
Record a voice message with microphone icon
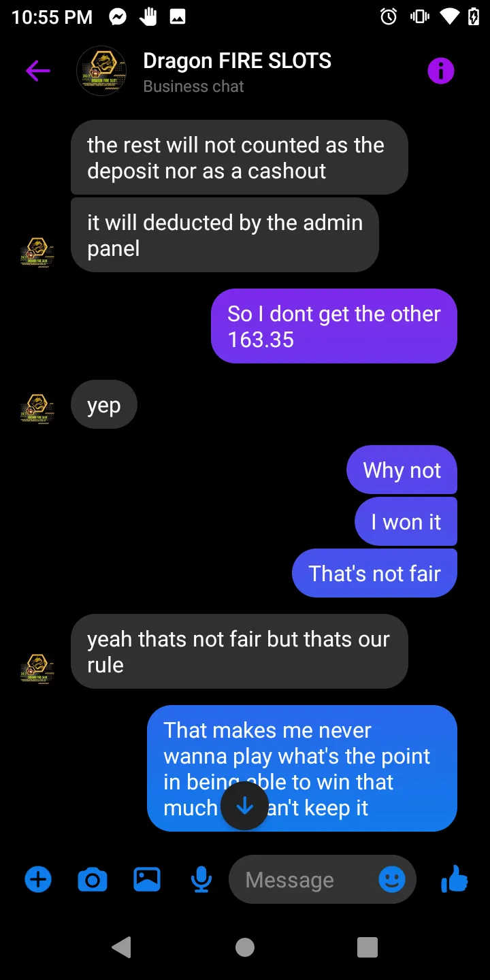coord(201,880)
